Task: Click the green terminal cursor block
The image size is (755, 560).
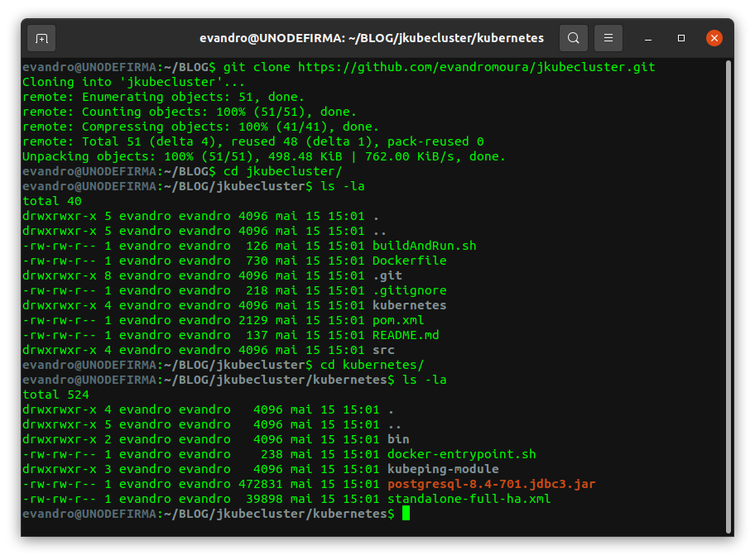Action: [x=406, y=514]
